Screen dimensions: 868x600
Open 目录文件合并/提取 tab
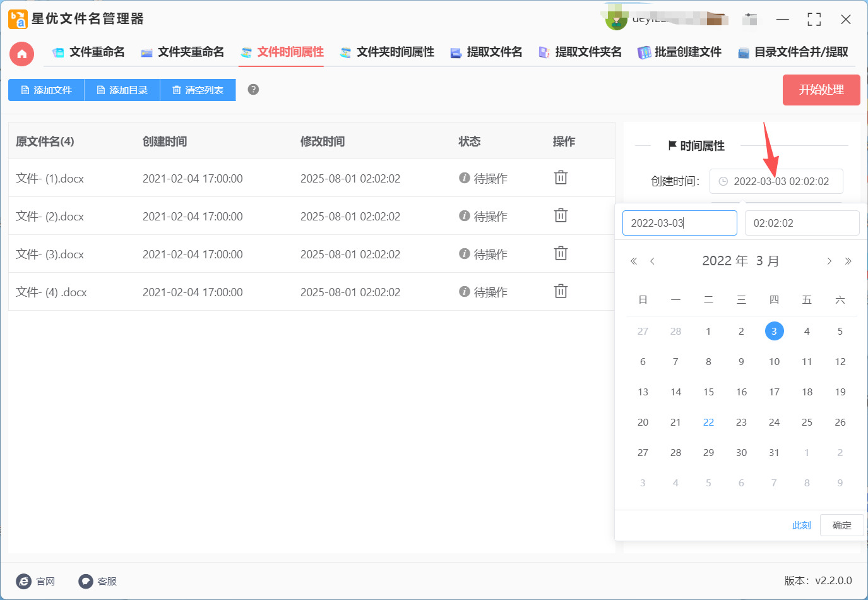coord(793,52)
